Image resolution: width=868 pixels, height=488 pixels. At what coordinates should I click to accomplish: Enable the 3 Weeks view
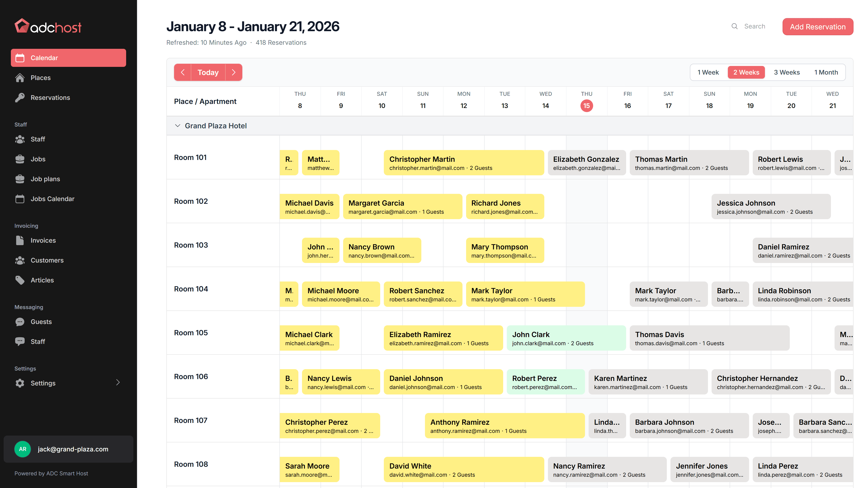coord(787,72)
